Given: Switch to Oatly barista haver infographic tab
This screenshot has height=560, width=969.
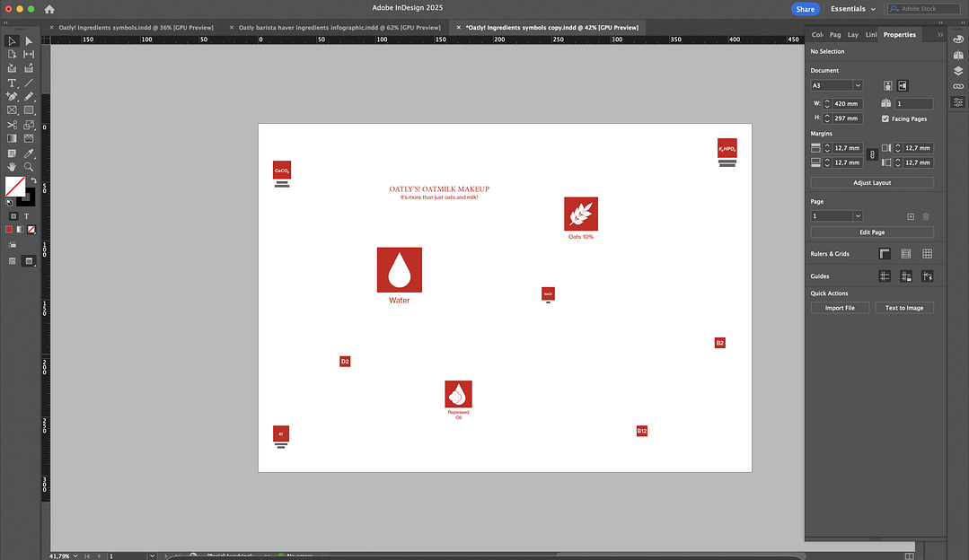Looking at the screenshot, I should 337,28.
